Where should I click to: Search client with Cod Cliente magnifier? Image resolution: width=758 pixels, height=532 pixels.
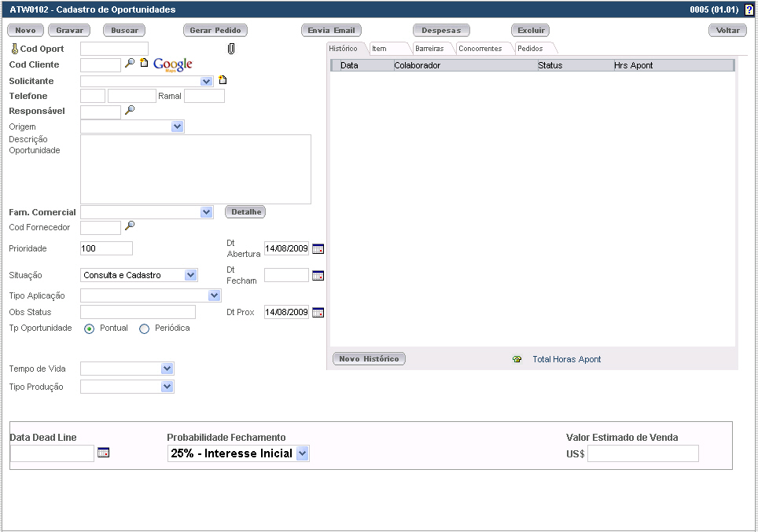(x=130, y=63)
